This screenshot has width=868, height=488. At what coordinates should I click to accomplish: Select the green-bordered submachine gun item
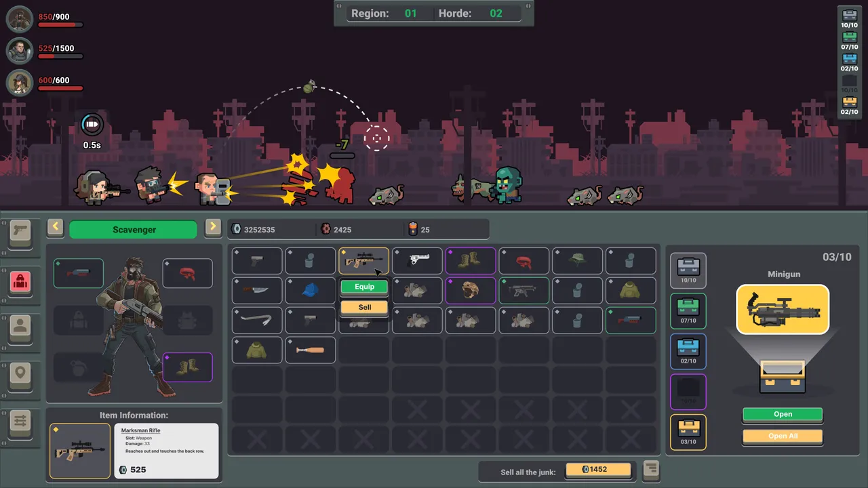524,291
